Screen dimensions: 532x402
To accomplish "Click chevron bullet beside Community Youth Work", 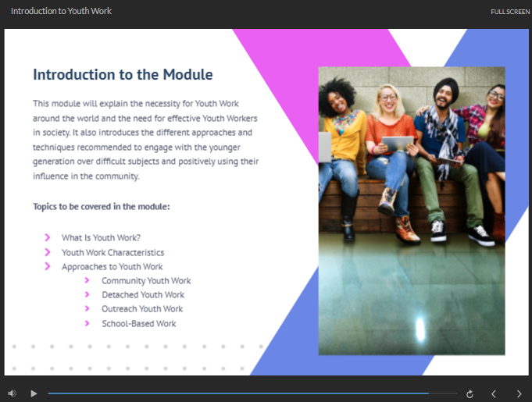I will click(87, 280).
